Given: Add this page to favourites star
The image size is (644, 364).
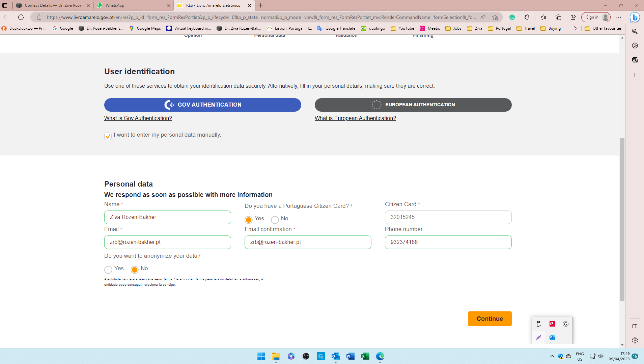Looking at the screenshot, I should tap(495, 17).
